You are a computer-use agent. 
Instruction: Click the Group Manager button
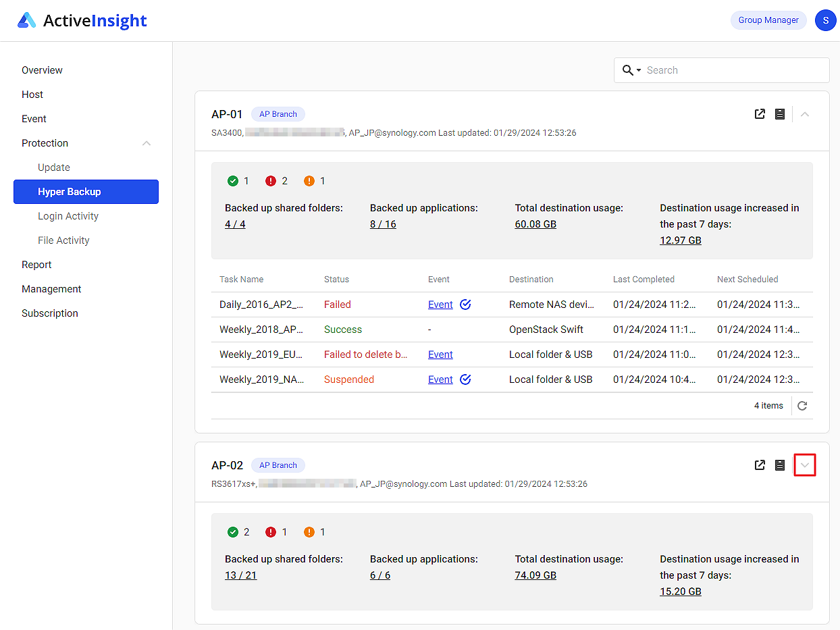pos(768,20)
